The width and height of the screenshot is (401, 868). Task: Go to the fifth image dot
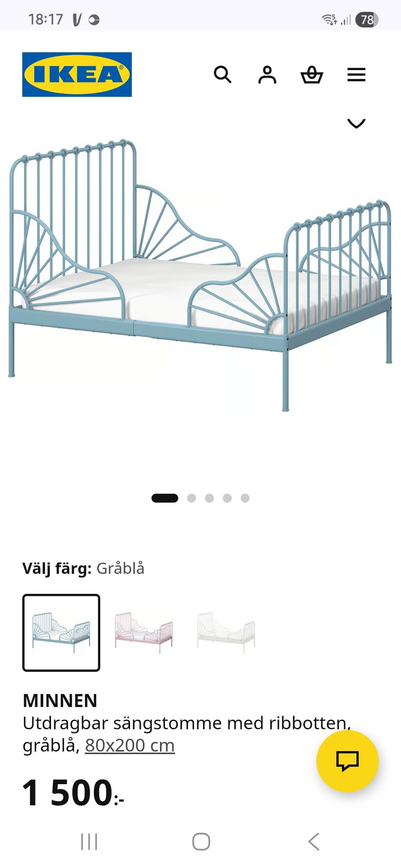(245, 498)
